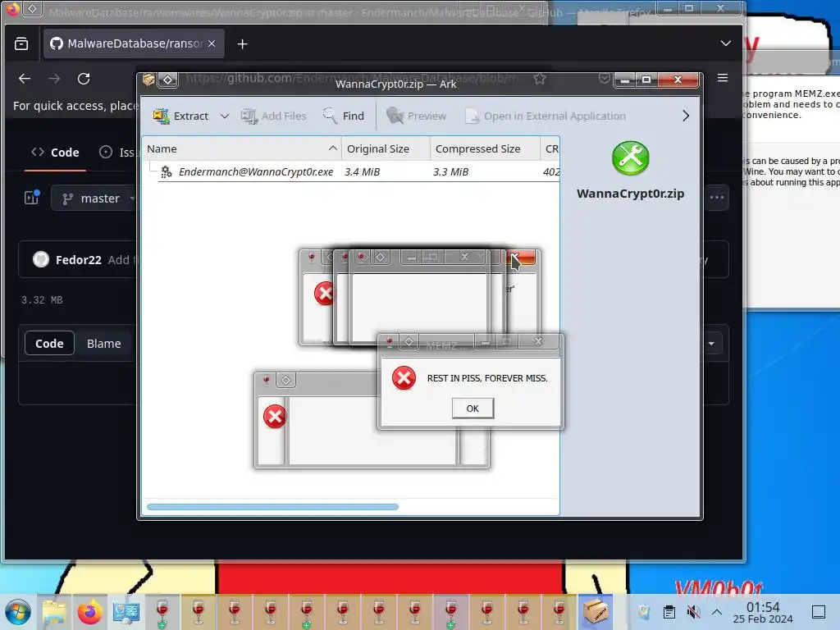Image resolution: width=840 pixels, height=630 pixels.
Task: Select Endermanch@WannaCrypt0r.exe in archive list
Action: [x=256, y=171]
